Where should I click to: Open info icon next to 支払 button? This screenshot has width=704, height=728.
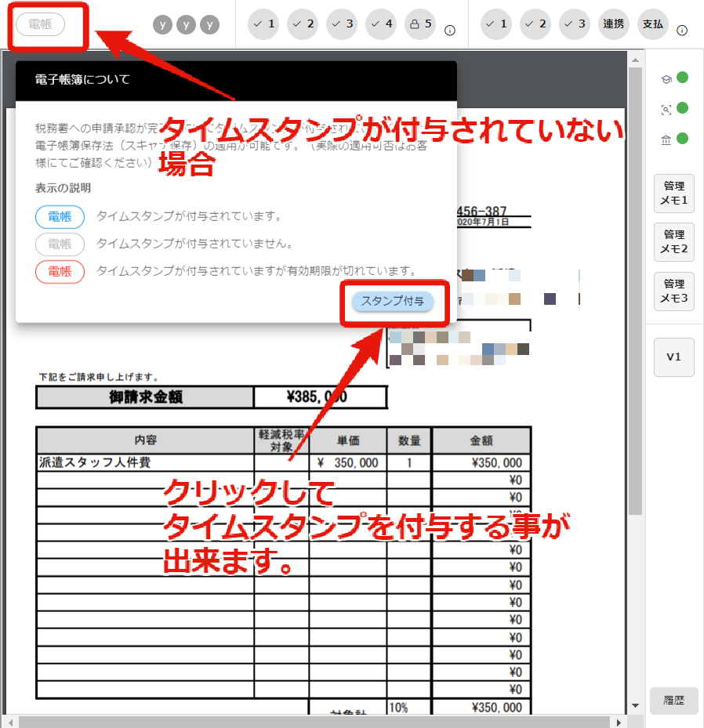[682, 31]
